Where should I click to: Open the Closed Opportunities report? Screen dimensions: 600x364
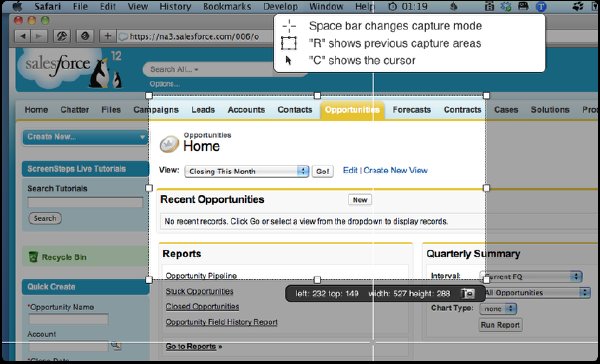202,307
